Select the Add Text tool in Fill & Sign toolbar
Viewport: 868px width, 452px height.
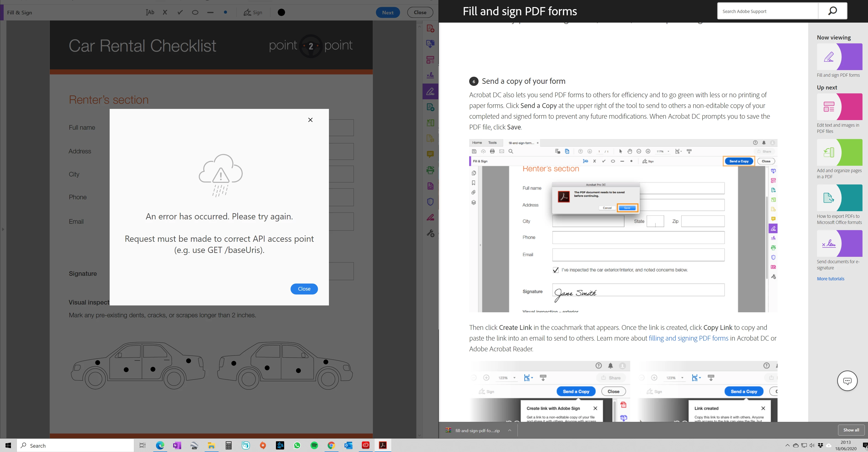(x=150, y=13)
